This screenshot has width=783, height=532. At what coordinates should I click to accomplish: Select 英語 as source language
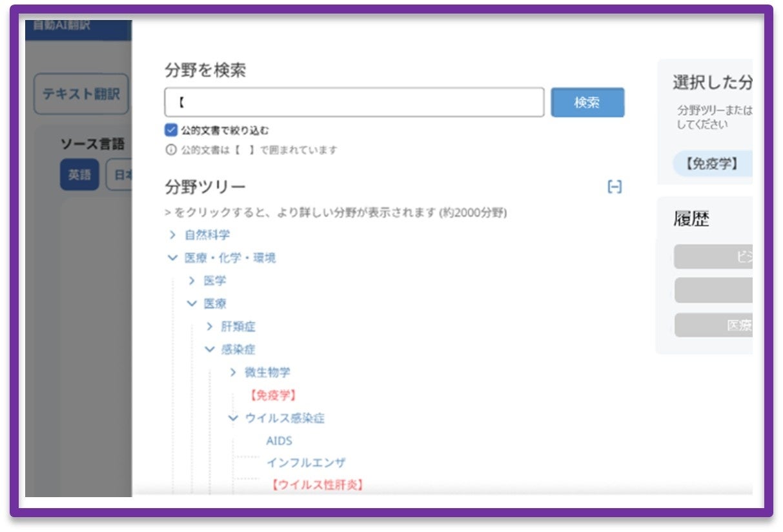pyautogui.click(x=79, y=175)
